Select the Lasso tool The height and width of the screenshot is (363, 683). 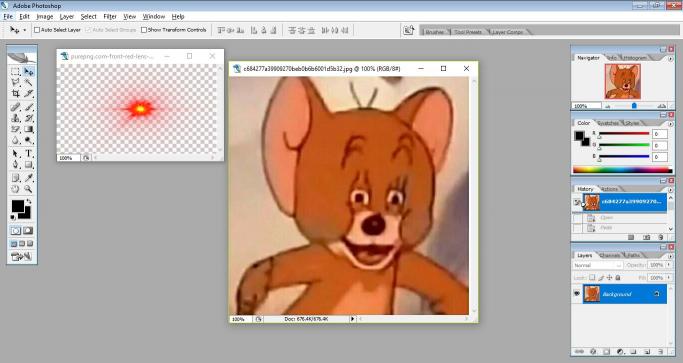coord(15,82)
